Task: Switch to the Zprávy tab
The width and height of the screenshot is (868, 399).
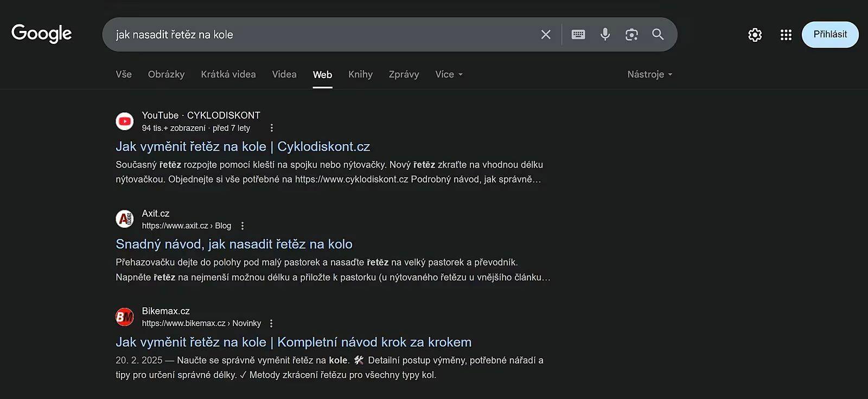Action: [404, 74]
